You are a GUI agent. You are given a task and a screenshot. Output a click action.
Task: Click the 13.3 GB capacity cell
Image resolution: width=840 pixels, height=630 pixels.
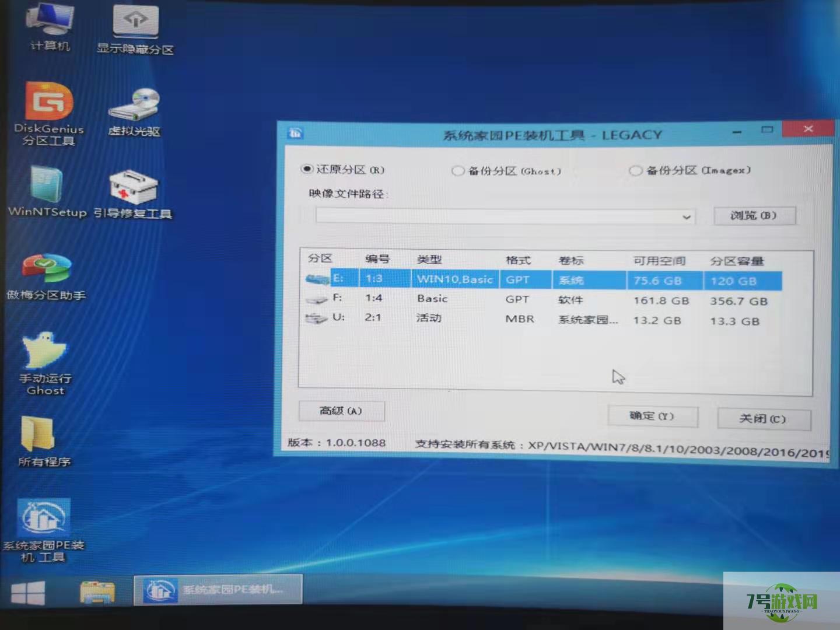click(734, 321)
